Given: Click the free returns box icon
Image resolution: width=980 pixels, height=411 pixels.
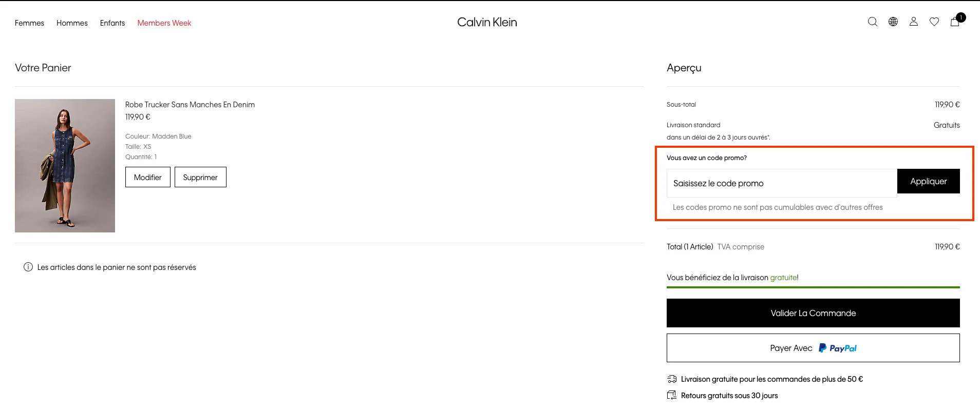Looking at the screenshot, I should (x=672, y=395).
